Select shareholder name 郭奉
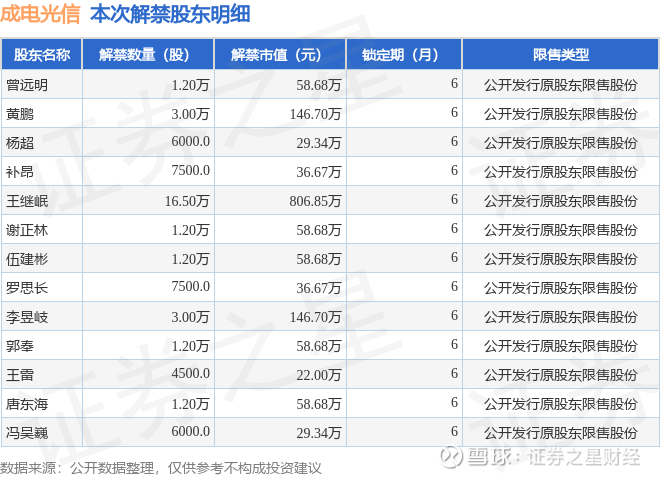Image resolution: width=660 pixels, height=477 pixels. [20, 346]
